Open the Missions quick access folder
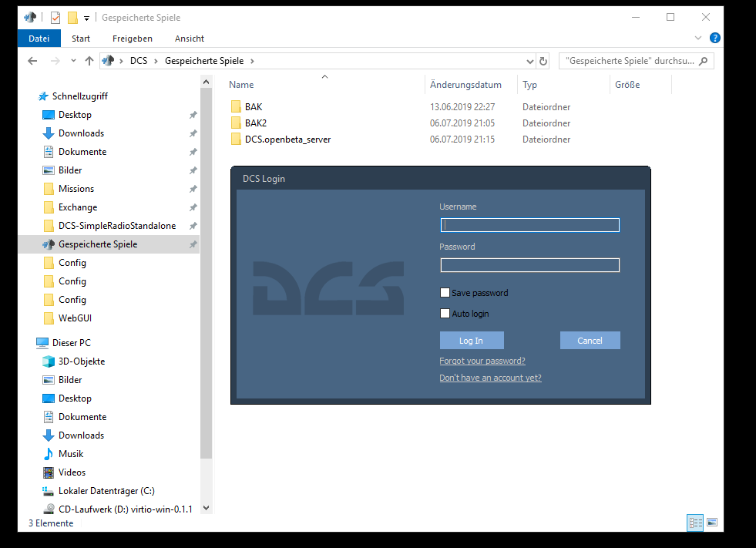The image size is (756, 548). pos(76,189)
